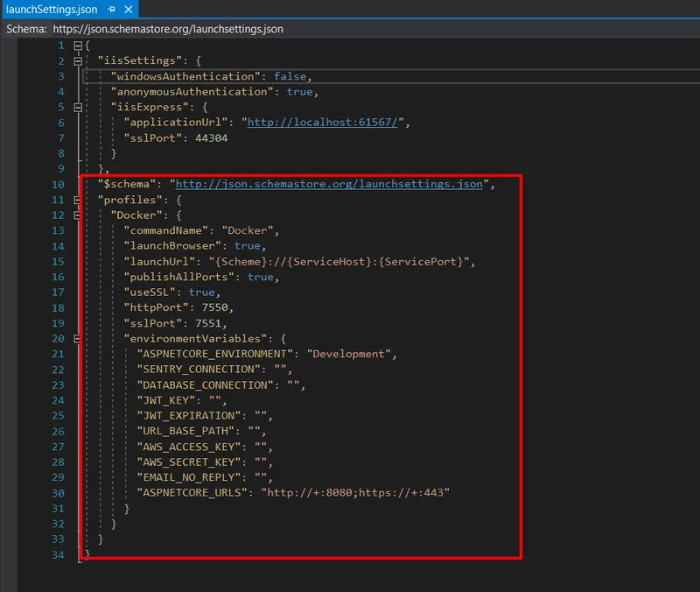Collapse the Docker profile block

[77, 215]
